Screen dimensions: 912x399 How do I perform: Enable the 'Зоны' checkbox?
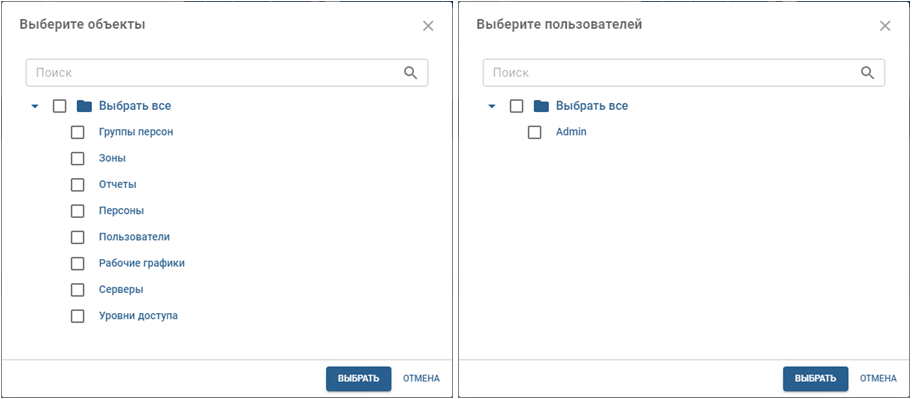(x=77, y=158)
